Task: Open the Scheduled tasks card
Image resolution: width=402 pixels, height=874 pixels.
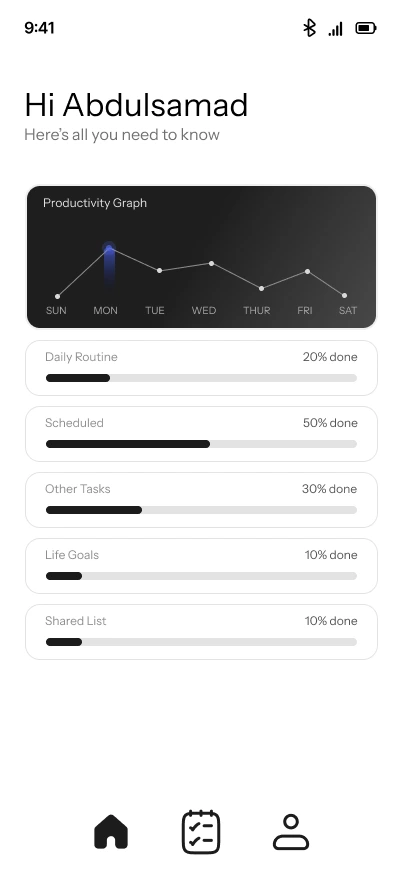Action: [x=201, y=434]
